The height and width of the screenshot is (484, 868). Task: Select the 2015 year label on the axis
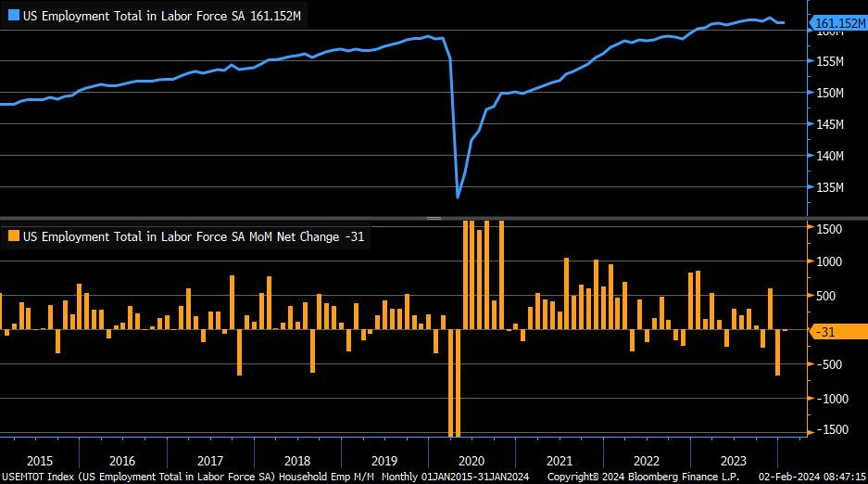point(40,461)
